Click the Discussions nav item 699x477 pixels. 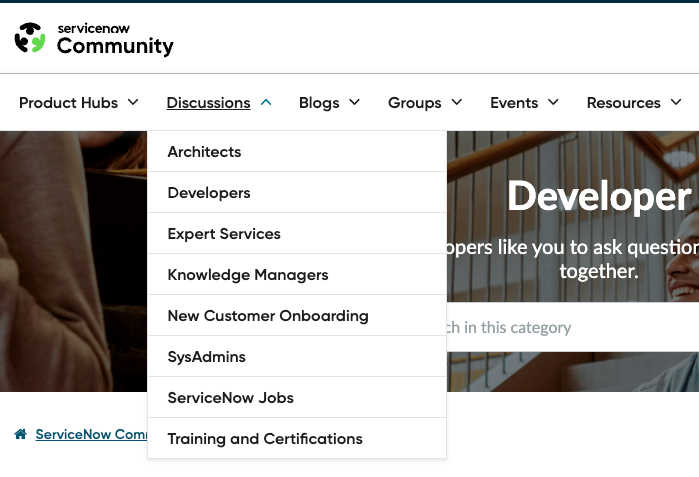[x=208, y=103]
